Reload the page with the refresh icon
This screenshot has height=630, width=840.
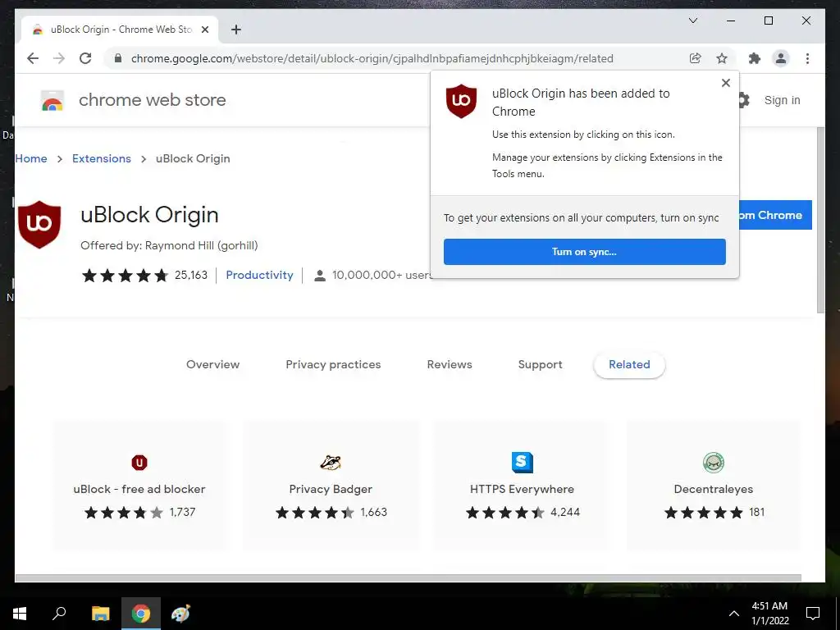85,58
